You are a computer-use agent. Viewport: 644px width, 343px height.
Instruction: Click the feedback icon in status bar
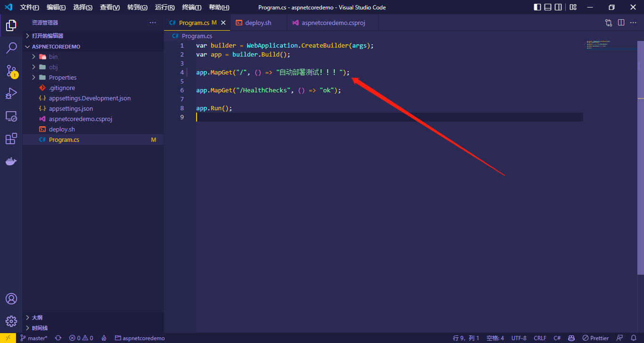click(x=619, y=338)
